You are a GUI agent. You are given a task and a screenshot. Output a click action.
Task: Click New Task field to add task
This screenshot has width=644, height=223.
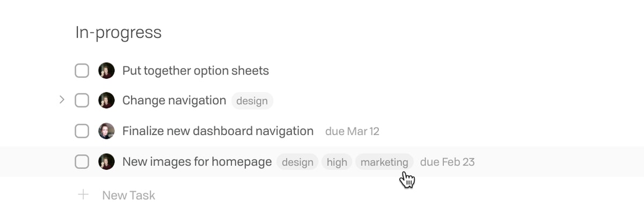coord(129,195)
